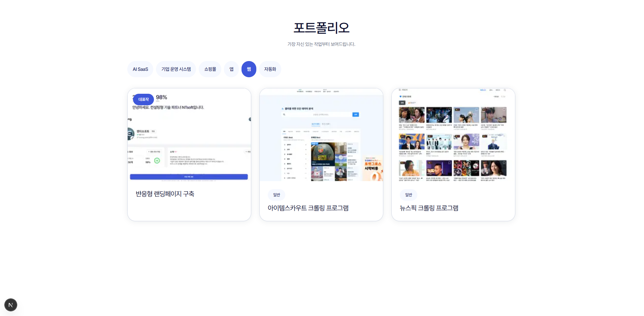Open the 뉴스픽 크롤링 프로그램 screenshot thumbnail

(x=453, y=135)
